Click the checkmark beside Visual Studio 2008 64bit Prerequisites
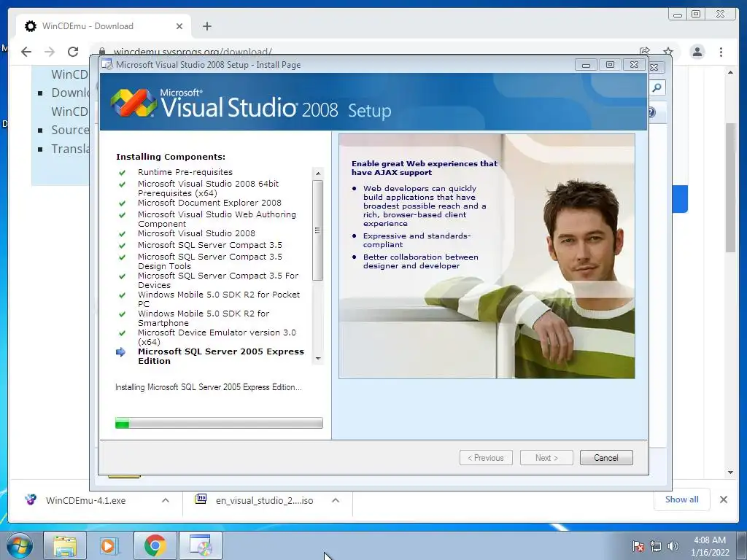The height and width of the screenshot is (560, 747). point(123,184)
